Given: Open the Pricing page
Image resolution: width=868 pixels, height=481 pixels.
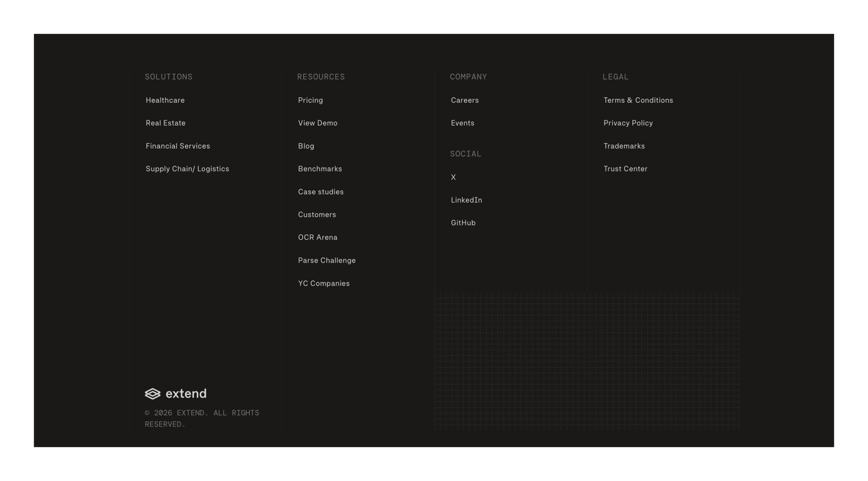Looking at the screenshot, I should coord(310,100).
